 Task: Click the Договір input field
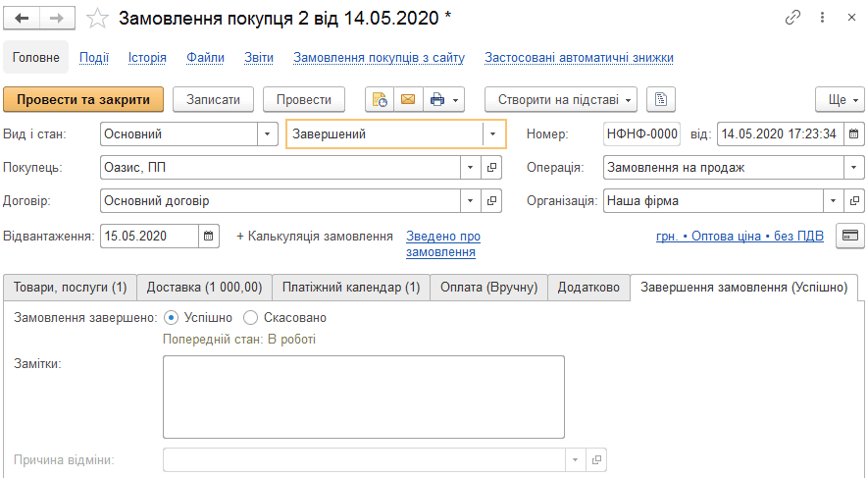click(281, 201)
